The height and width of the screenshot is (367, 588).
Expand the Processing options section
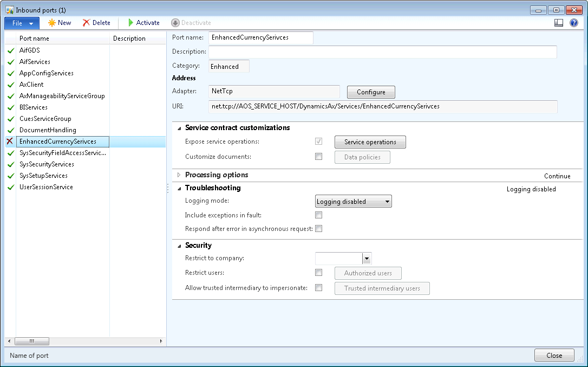pos(179,175)
